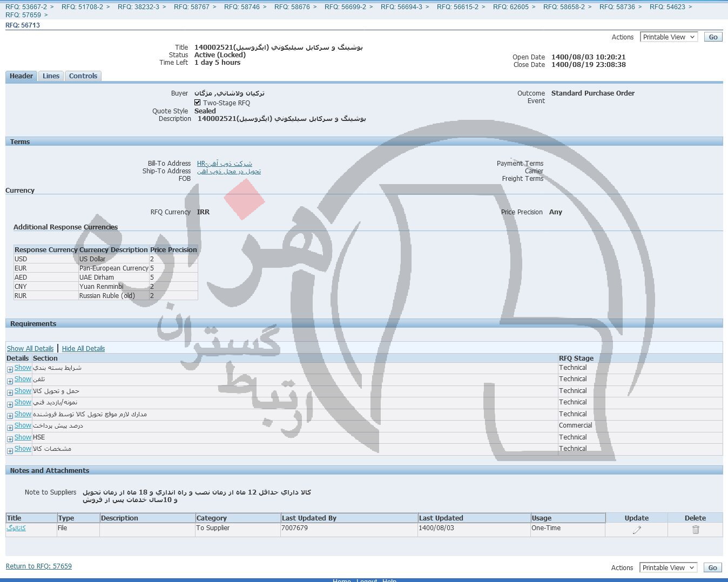Open breadcrumb RFQ: 56699-2
Viewport: 728px width, 582px height.
(345, 7)
